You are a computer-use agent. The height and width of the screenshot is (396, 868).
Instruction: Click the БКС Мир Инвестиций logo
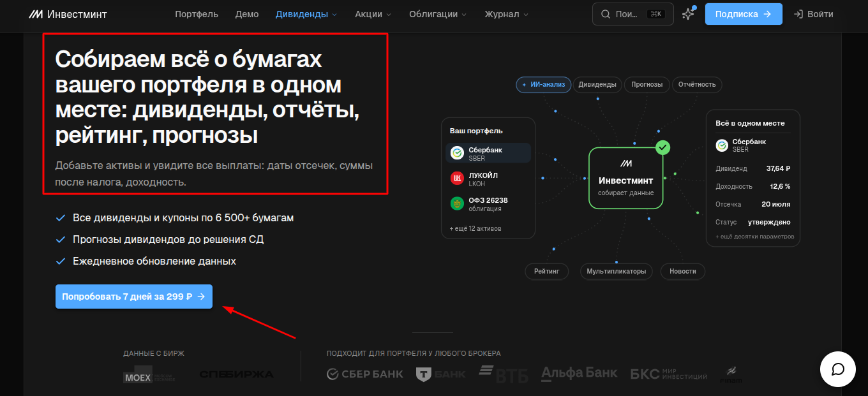coord(669,374)
